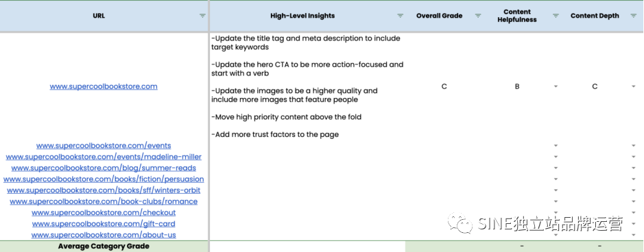644x252 pixels.
Task: Expand Content Helpfulness dropdown showing grade B
Action: [x=556, y=86]
